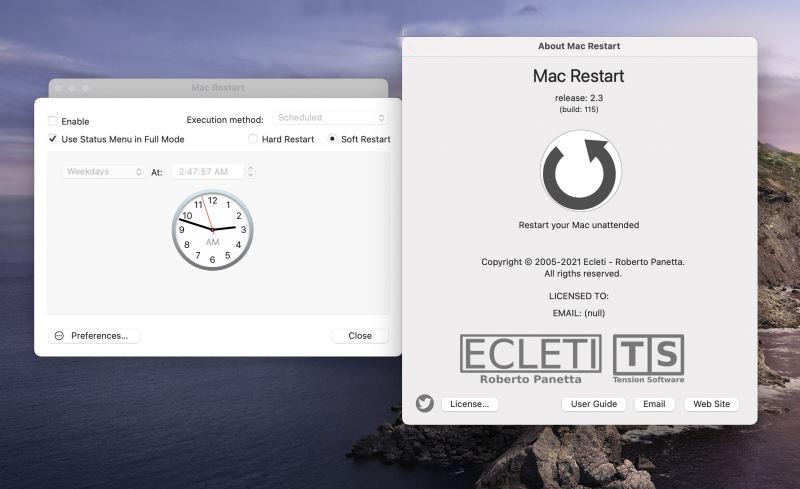Open the Weekdays dropdown
Image resolution: width=800 pixels, height=489 pixels.
pyautogui.click(x=104, y=172)
